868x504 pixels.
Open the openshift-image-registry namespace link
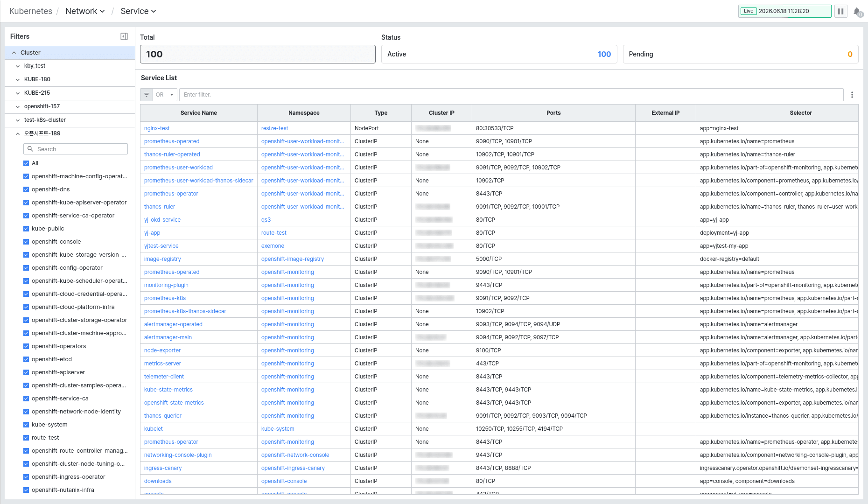click(x=293, y=259)
